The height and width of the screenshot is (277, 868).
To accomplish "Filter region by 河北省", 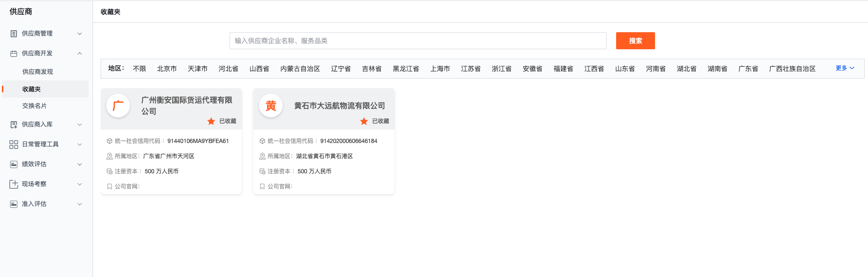I will (229, 69).
